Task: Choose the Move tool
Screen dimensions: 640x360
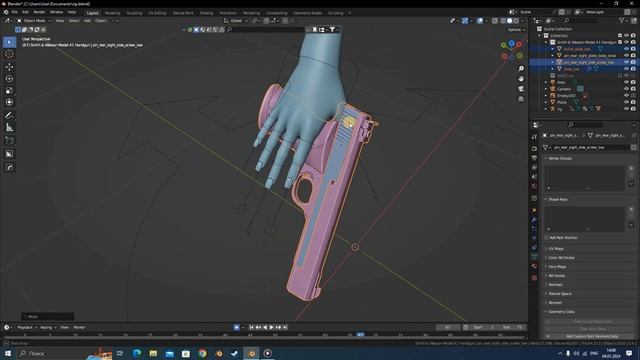Action: tap(9, 67)
